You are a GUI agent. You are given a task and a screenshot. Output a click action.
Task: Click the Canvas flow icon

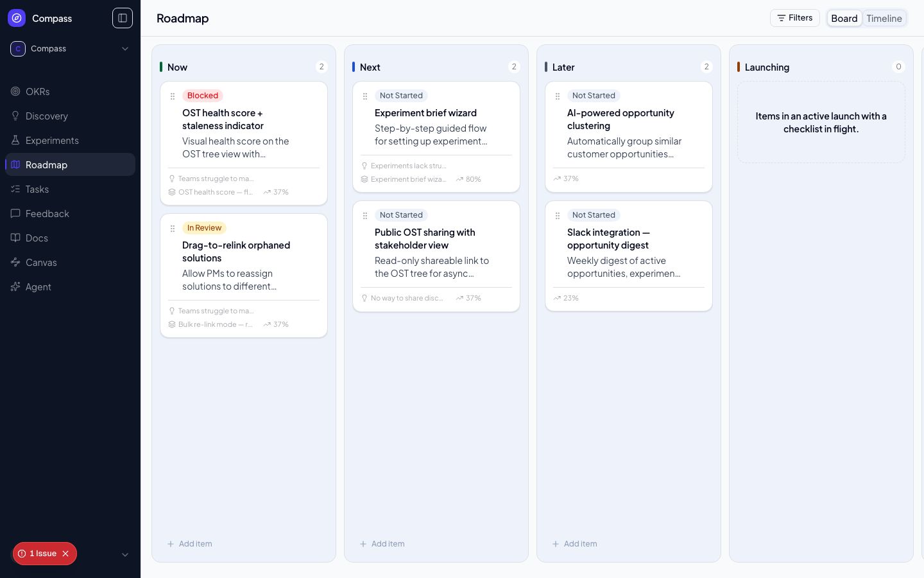[15, 262]
